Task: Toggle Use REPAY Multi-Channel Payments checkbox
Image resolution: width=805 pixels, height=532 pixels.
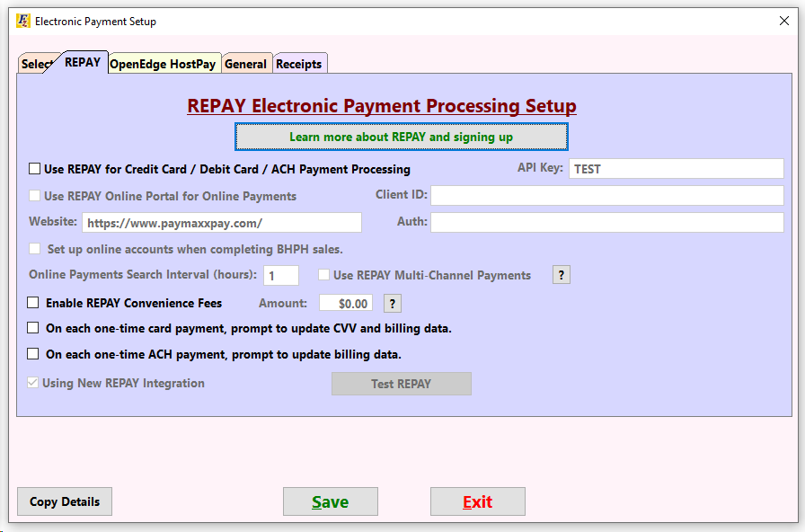Action: coord(323,275)
